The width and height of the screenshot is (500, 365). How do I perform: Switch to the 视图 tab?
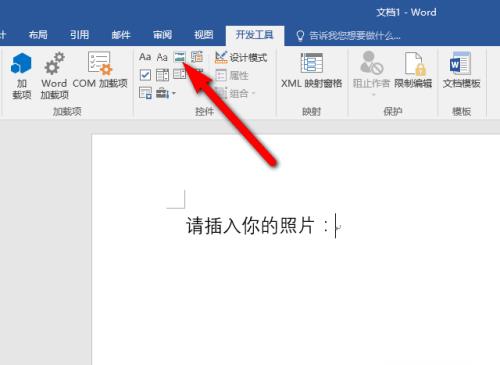pos(204,35)
